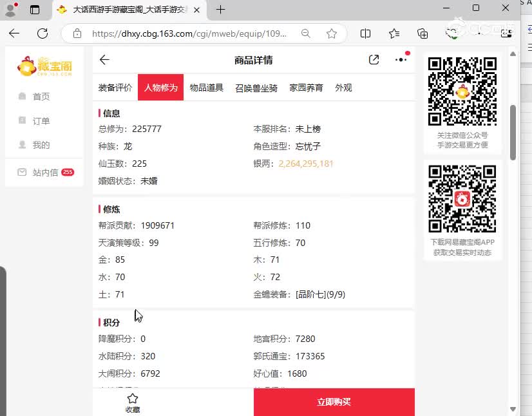Select the 人物修为 tab

[160, 87]
